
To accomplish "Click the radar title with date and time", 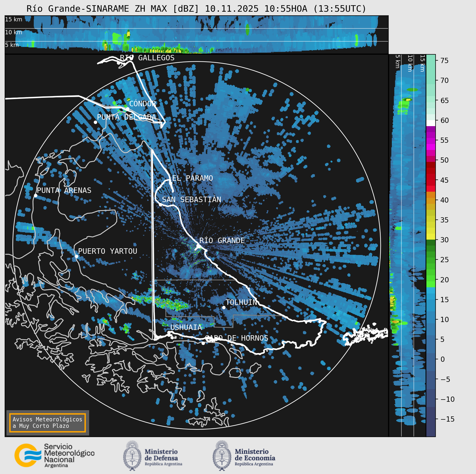I will click(x=196, y=9).
